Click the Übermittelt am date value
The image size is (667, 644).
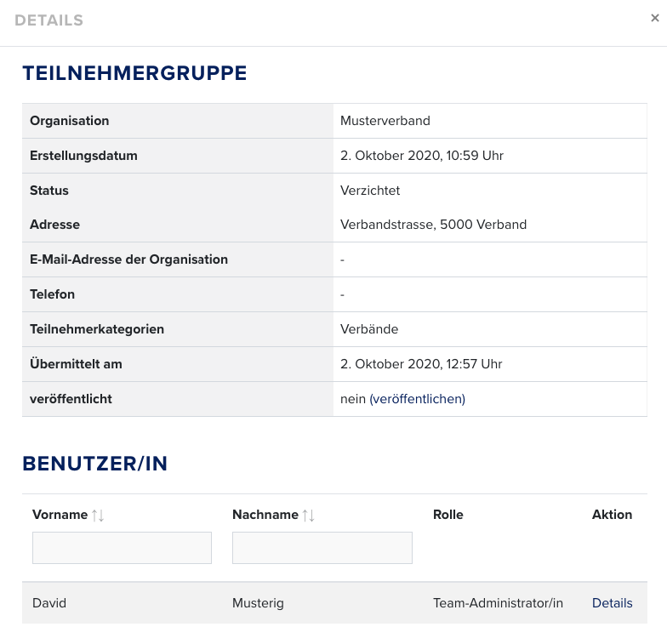tap(421, 363)
